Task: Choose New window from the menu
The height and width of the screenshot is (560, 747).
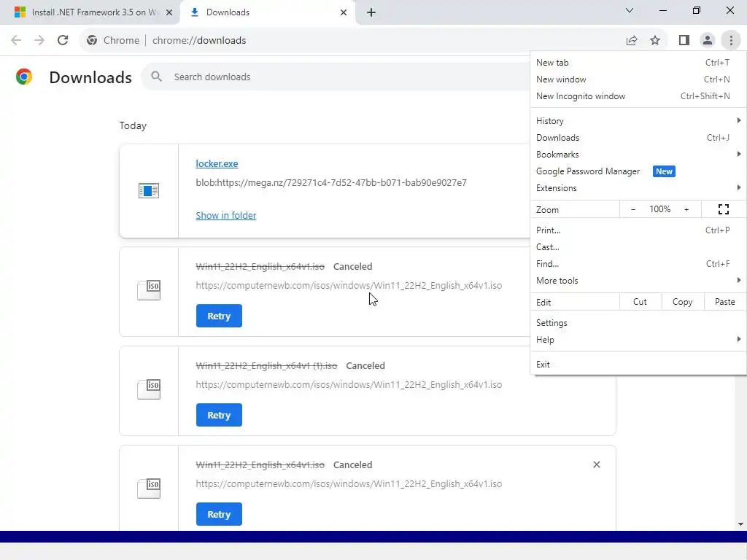Action: tap(638, 79)
